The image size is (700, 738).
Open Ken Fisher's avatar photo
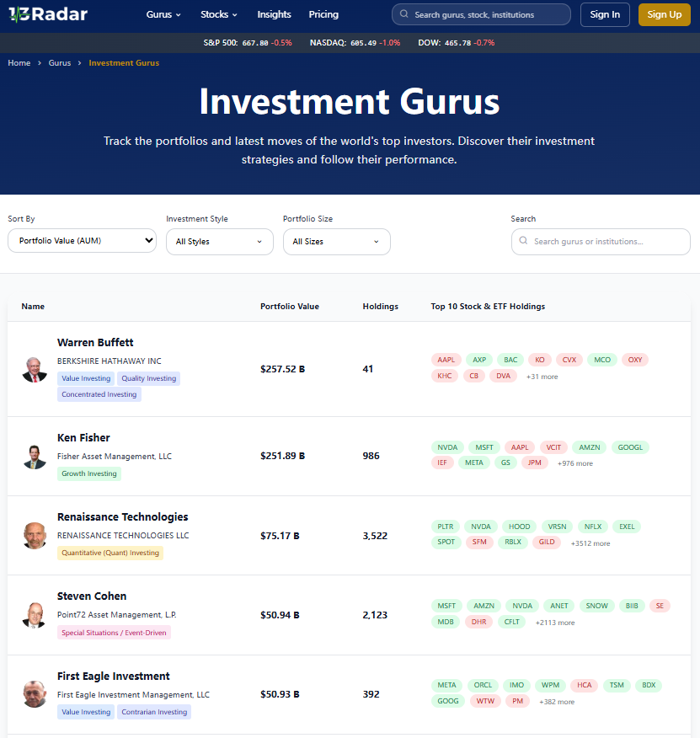[x=35, y=456]
